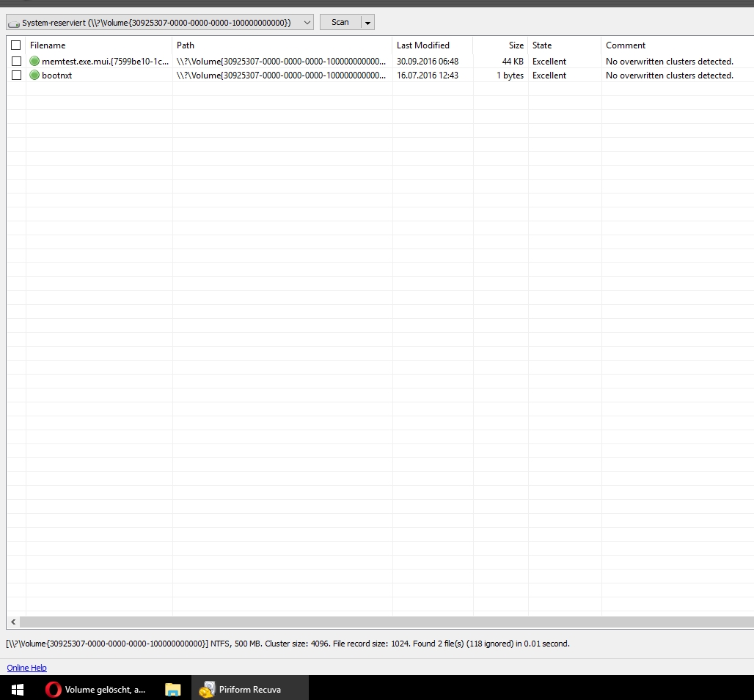The image size is (754, 700).
Task: Click path cell of bootnxt row
Action: click(282, 75)
